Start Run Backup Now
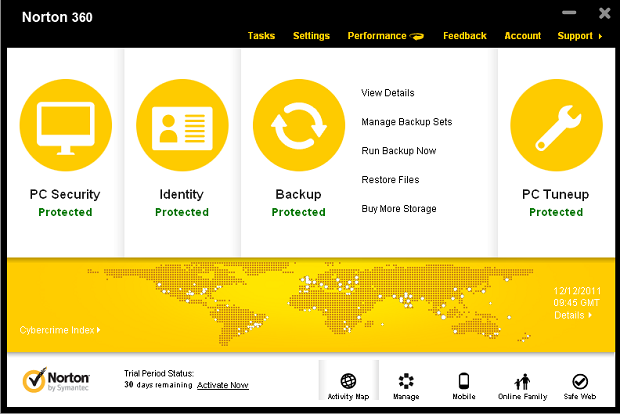Image resolution: width=620 pixels, height=414 pixels. [399, 151]
